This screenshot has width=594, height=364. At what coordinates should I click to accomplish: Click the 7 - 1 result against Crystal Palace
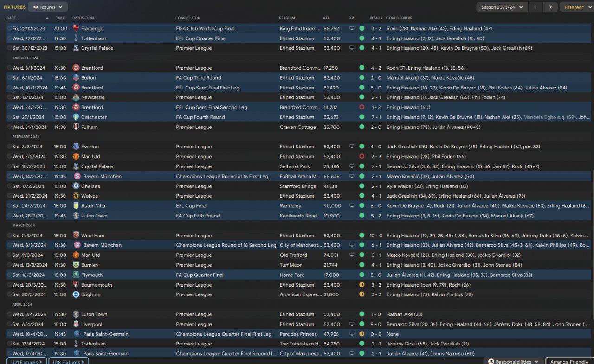(376, 166)
